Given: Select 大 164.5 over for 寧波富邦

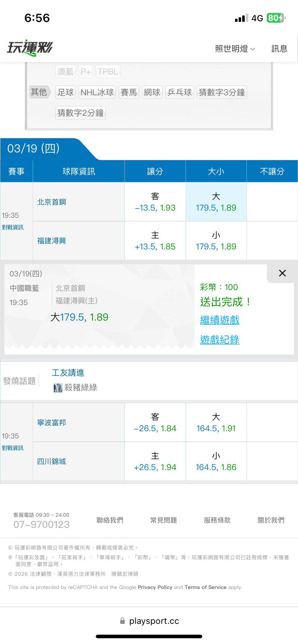Looking at the screenshot, I should [216, 423].
